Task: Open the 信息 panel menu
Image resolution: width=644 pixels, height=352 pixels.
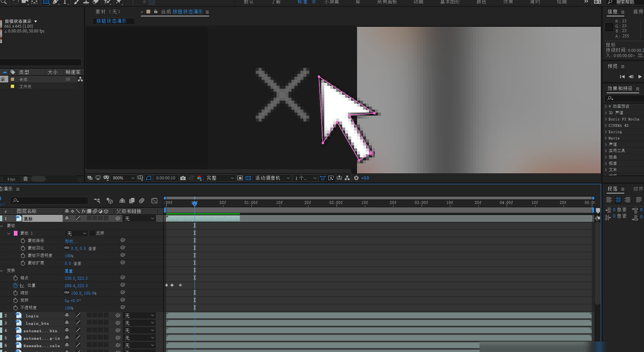Action: (x=623, y=12)
